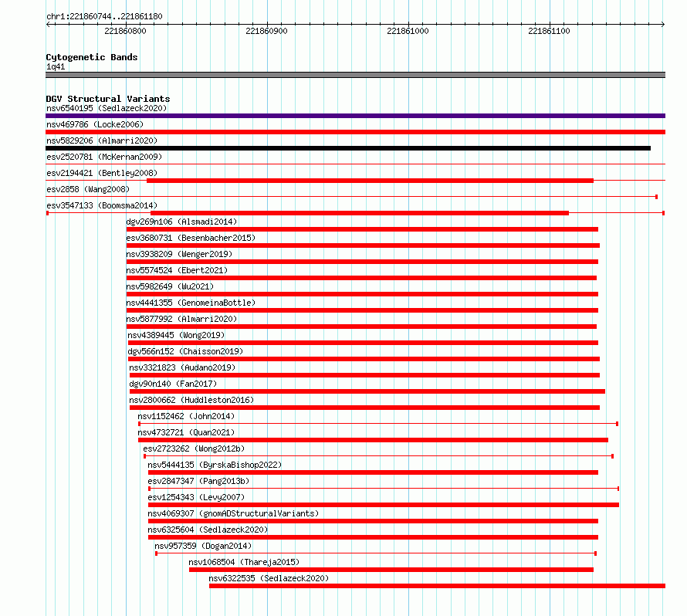The width and height of the screenshot is (687, 616).
Task: Select esv2847347 (Pang2013b) label
Action: point(198,481)
